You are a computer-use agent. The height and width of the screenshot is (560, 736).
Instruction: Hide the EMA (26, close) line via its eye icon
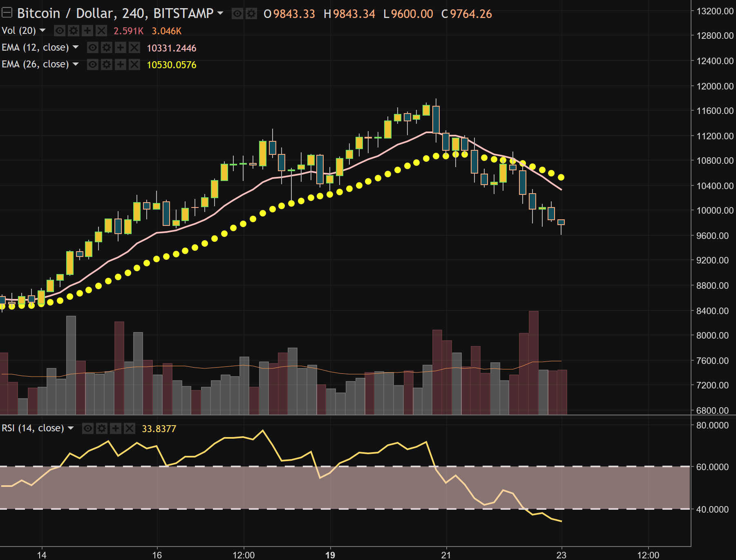[x=93, y=65]
